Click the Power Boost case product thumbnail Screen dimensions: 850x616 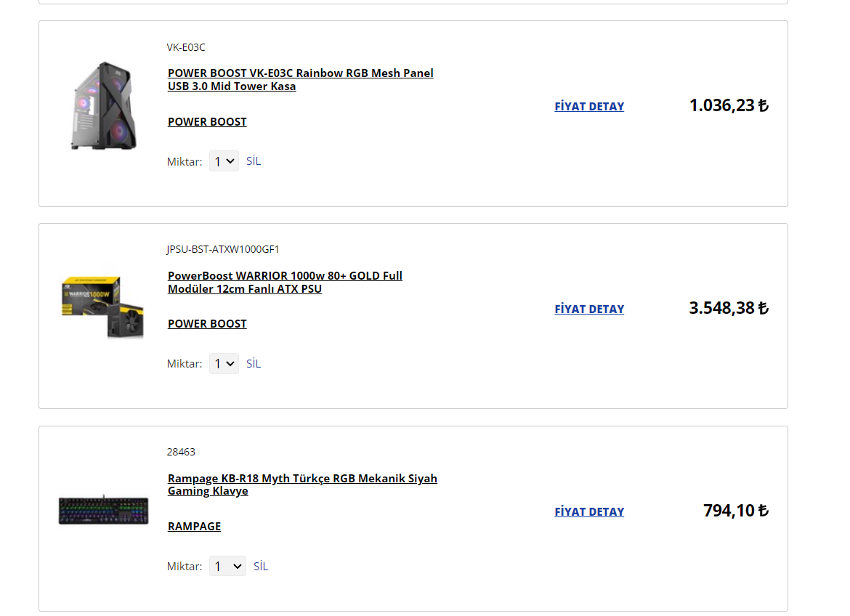point(103,106)
